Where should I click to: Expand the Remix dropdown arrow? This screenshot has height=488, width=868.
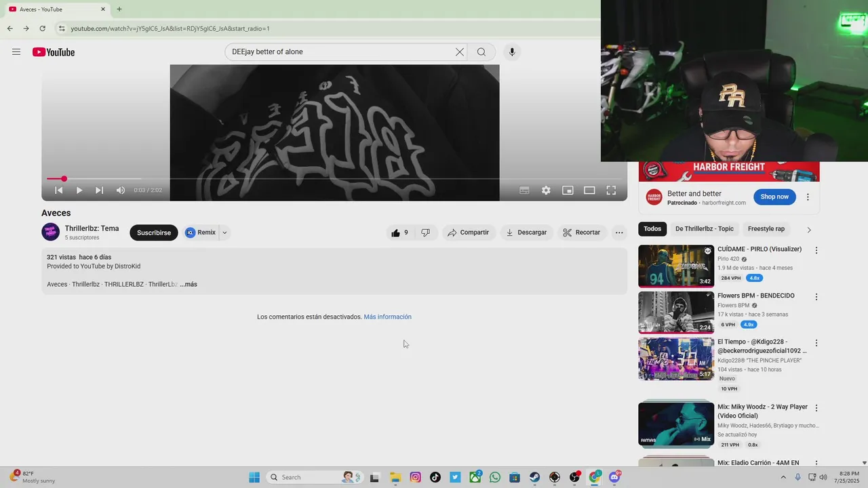click(224, 232)
